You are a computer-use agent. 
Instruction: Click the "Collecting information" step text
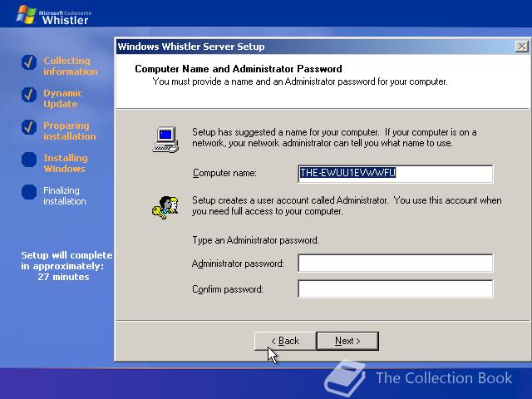point(70,66)
